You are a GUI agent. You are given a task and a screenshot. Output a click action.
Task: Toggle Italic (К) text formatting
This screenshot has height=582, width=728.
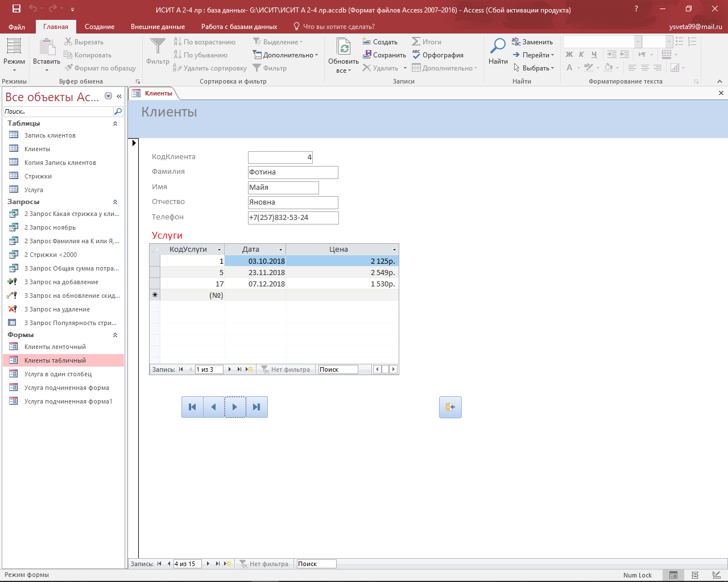point(581,55)
